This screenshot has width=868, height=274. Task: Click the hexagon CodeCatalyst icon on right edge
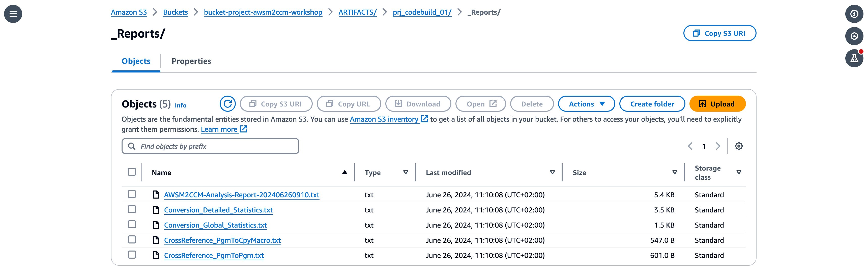(855, 36)
